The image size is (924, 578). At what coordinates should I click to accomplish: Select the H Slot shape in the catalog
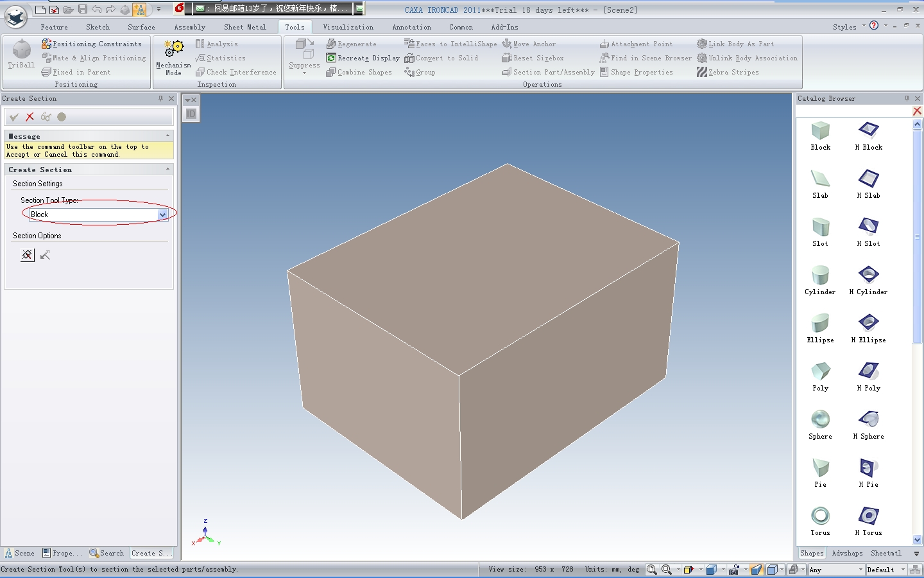pyautogui.click(x=868, y=232)
